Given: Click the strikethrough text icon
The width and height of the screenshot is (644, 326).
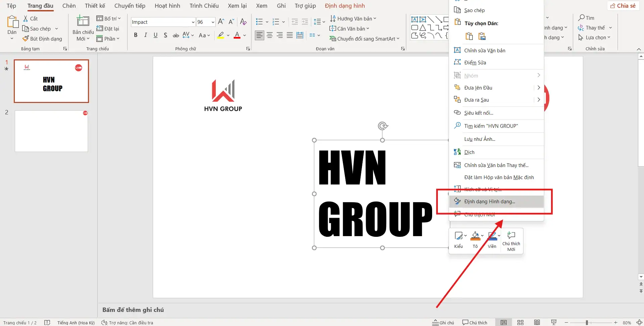Looking at the screenshot, I should (176, 35).
